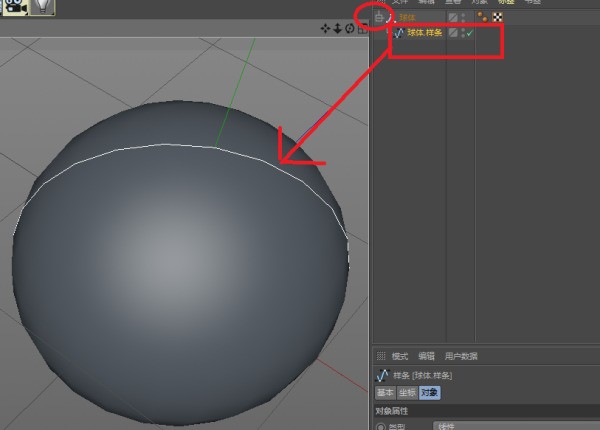Viewport: 600px width, 430px height.
Task: Click the viewport move (pan) icon
Action: [325, 29]
